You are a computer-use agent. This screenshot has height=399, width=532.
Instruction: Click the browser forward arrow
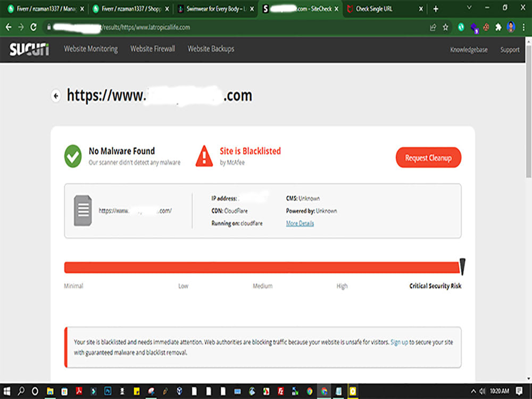[21, 27]
